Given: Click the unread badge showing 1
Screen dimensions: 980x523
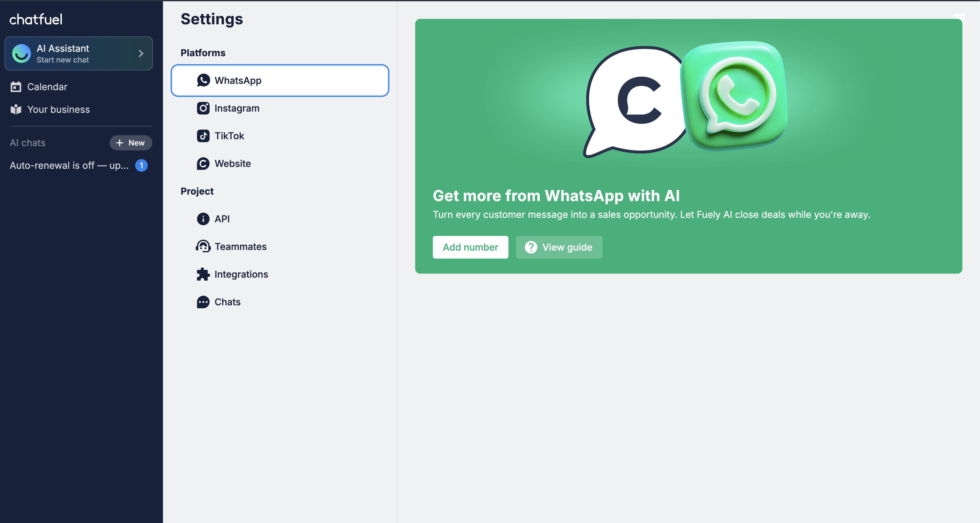Looking at the screenshot, I should (141, 166).
